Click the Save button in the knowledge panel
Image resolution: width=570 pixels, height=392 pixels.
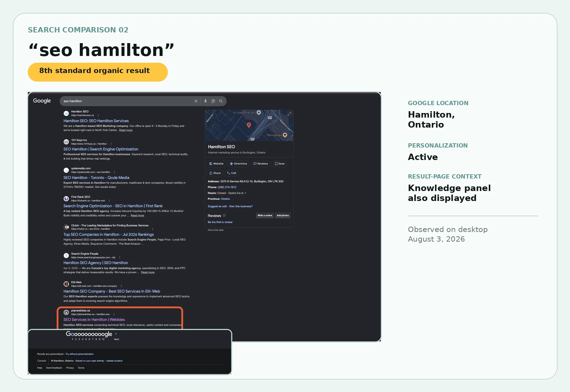pos(280,164)
